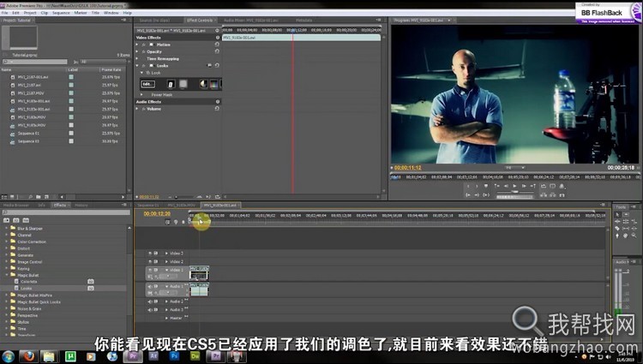The width and height of the screenshot is (643, 364).
Task: Open Program monitor zoom level dropdown
Action: click(x=514, y=168)
